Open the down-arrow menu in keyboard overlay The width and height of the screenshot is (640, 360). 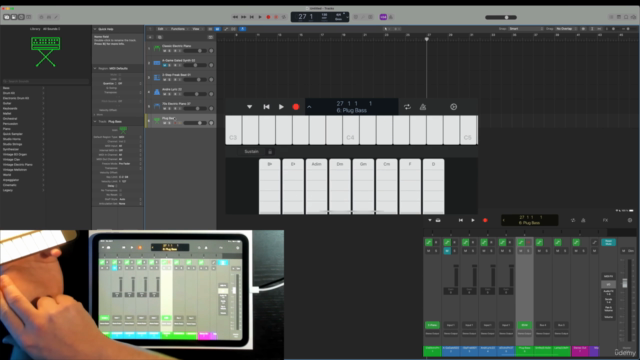[x=249, y=107]
